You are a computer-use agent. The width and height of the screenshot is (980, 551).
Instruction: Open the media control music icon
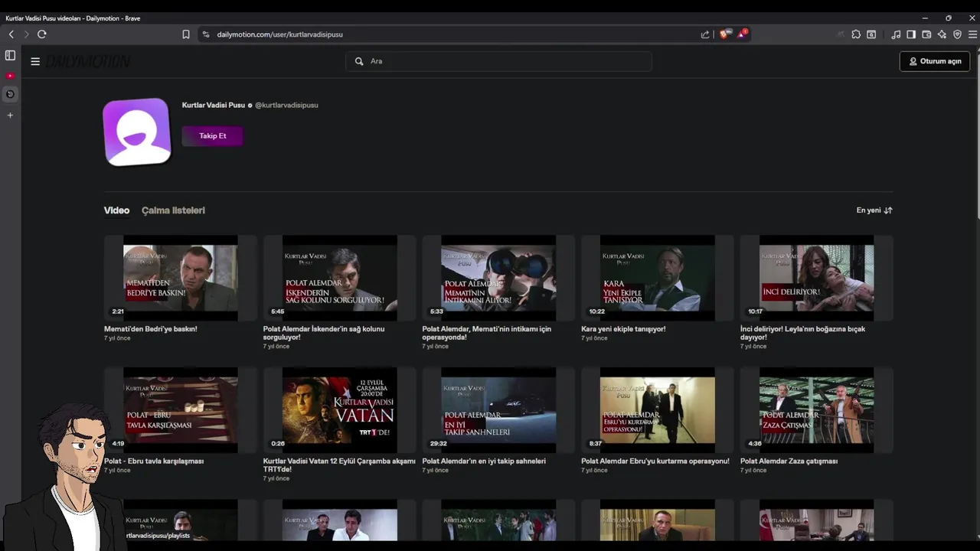pyautogui.click(x=896, y=34)
